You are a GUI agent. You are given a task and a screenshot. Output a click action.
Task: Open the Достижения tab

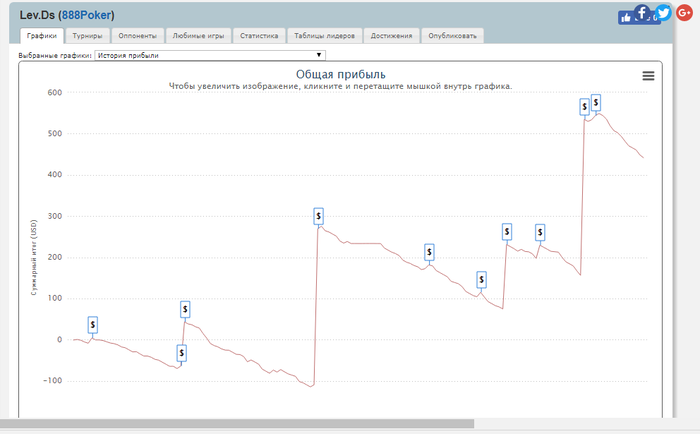(392, 36)
